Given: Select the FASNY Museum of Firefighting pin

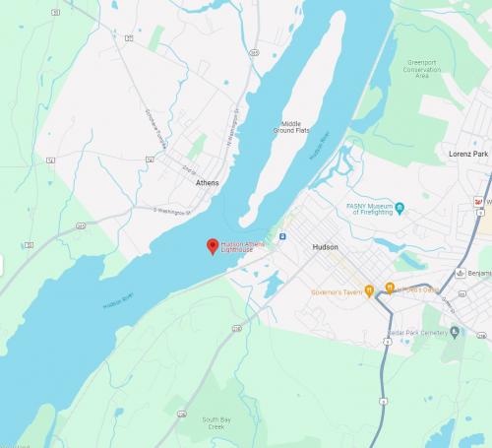Looking at the screenshot, I should click(400, 209).
